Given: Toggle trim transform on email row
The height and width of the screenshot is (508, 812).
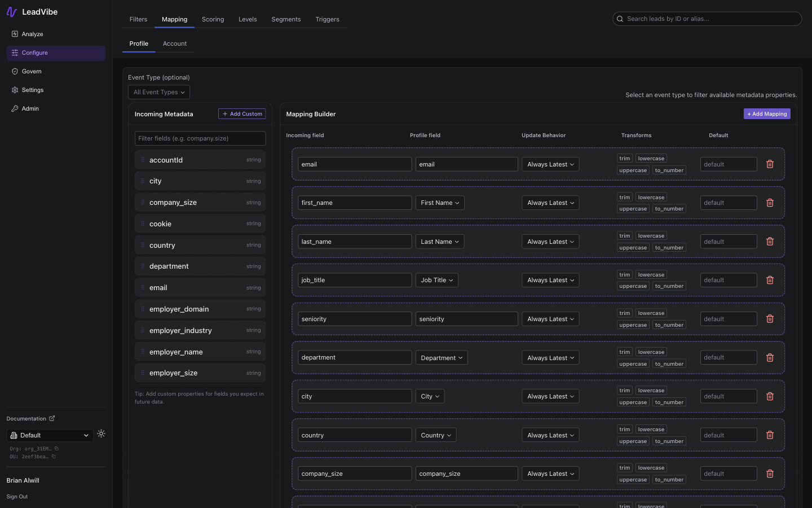Looking at the screenshot, I should click(624, 159).
